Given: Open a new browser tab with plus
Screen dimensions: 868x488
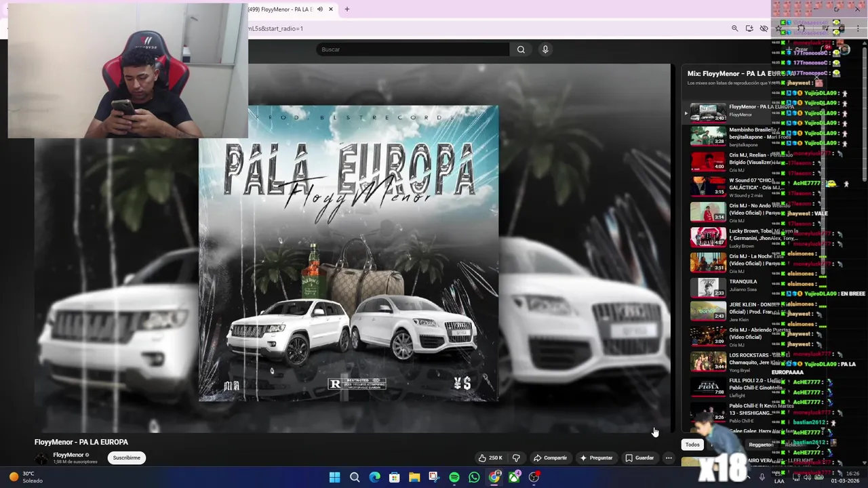Looking at the screenshot, I should point(347,9).
